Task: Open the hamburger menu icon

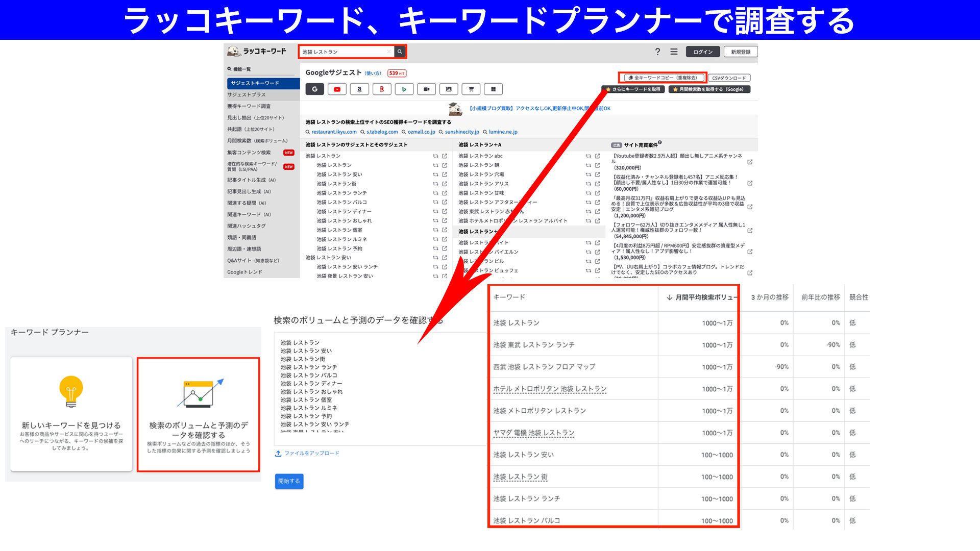Action: [674, 52]
